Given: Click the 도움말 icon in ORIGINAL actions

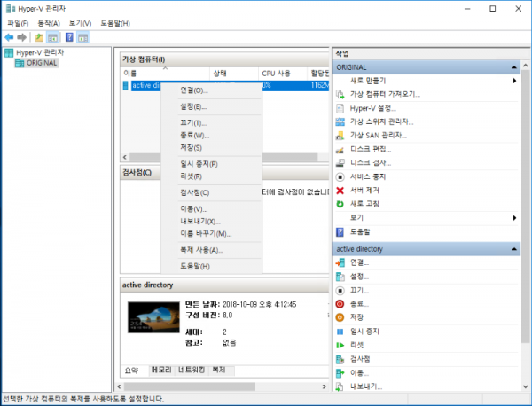Looking at the screenshot, I should click(x=340, y=232).
